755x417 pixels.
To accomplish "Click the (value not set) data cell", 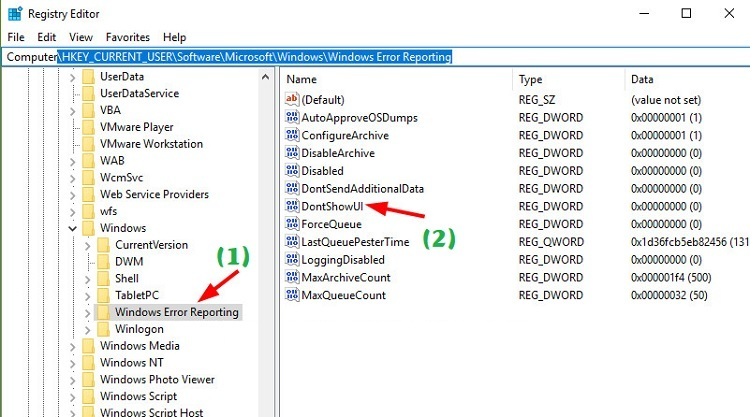I will [x=666, y=100].
